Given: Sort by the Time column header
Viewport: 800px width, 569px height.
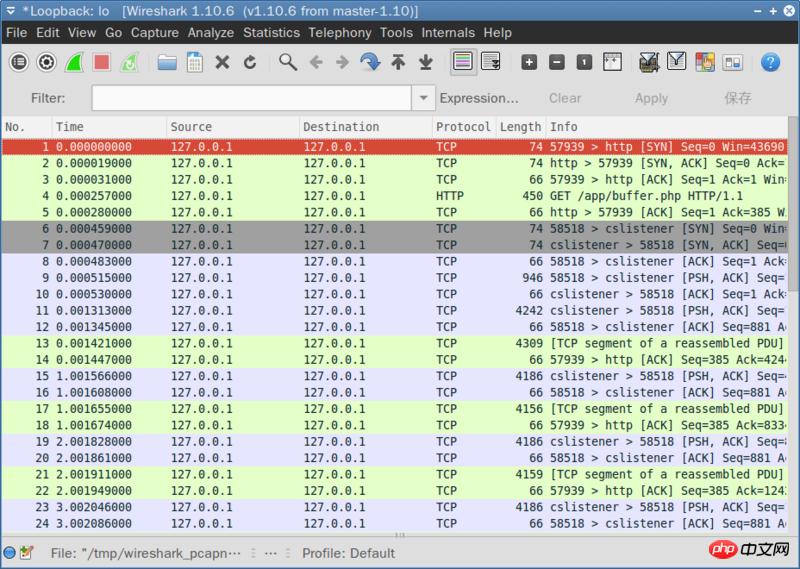Looking at the screenshot, I should pos(109,127).
